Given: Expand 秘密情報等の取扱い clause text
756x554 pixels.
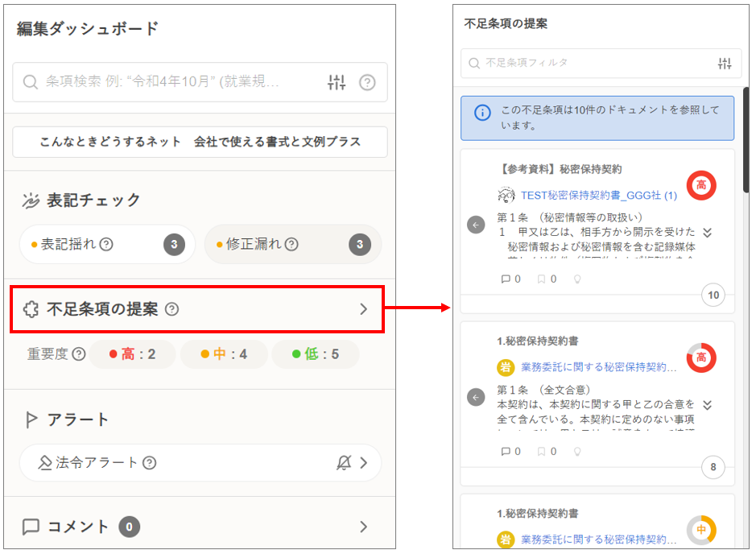Looking at the screenshot, I should click(707, 233).
